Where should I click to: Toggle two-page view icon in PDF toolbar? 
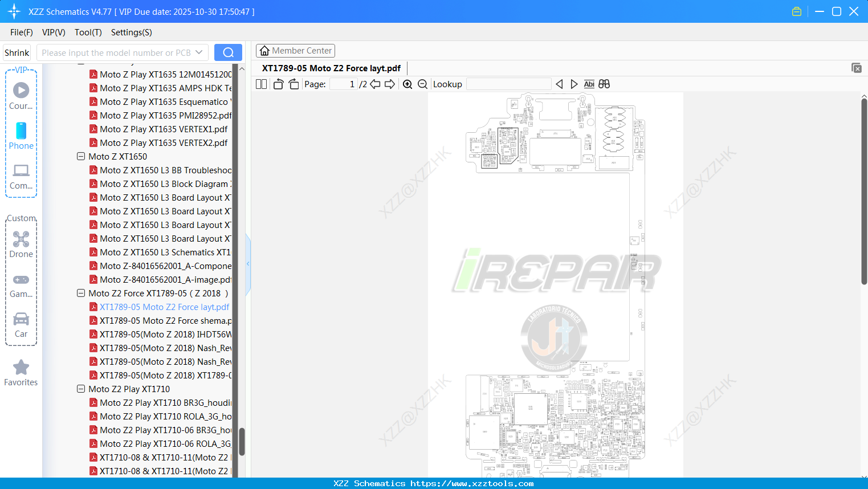pos(261,84)
